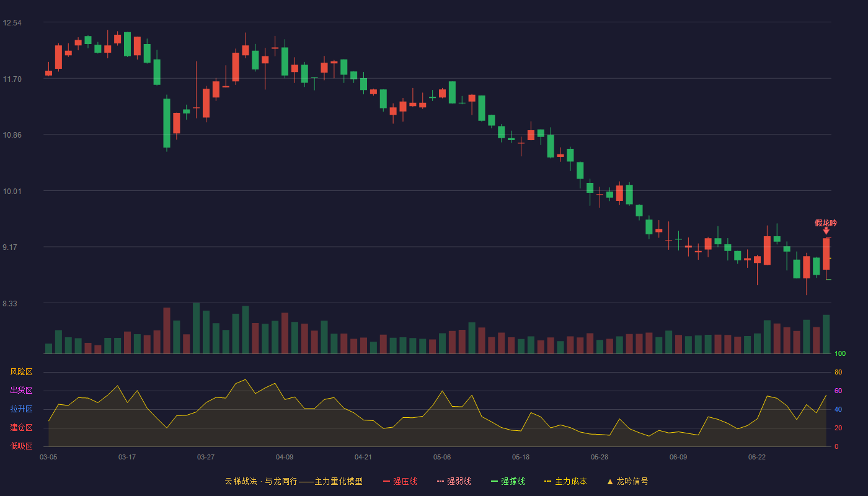
Task: Click the 05-18 date label
Action: click(x=521, y=457)
